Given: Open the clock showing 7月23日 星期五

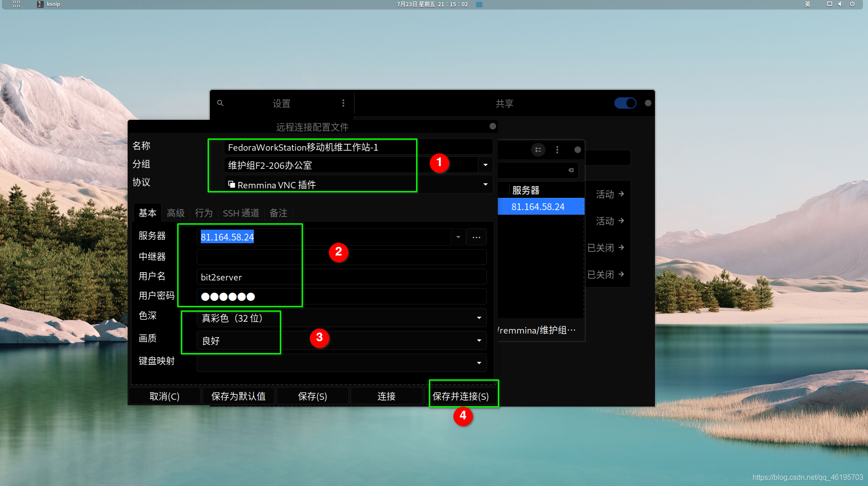Looking at the screenshot, I should tap(432, 4).
